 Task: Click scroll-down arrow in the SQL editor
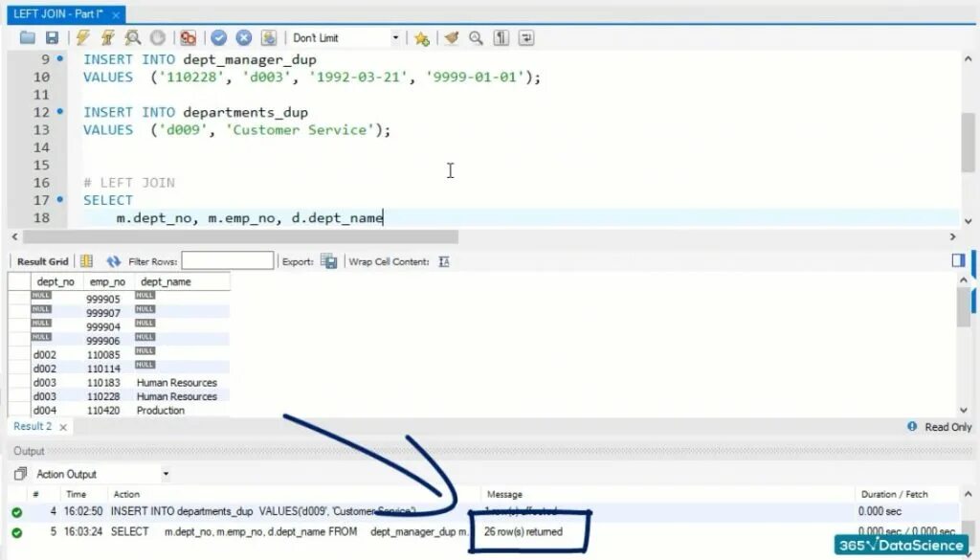click(x=968, y=220)
